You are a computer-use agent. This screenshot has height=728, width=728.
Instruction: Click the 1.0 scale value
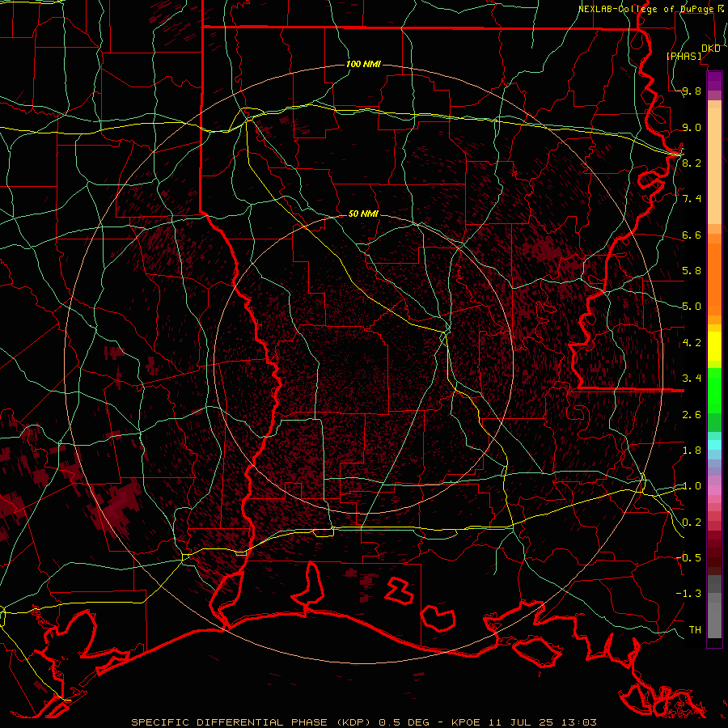[692, 486]
